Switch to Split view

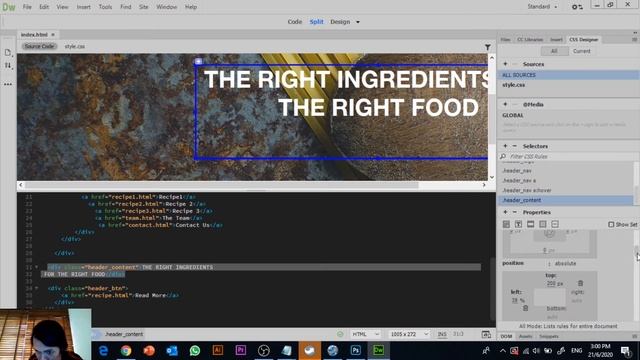point(316,22)
